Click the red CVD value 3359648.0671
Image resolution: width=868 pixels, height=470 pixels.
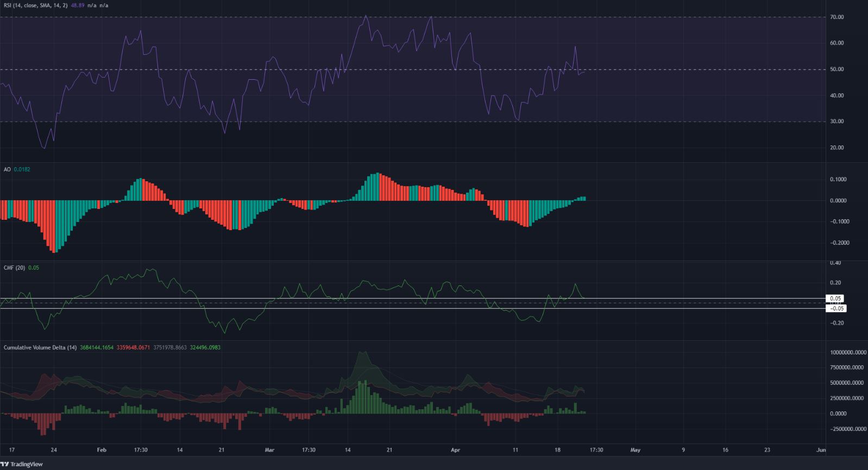point(133,347)
